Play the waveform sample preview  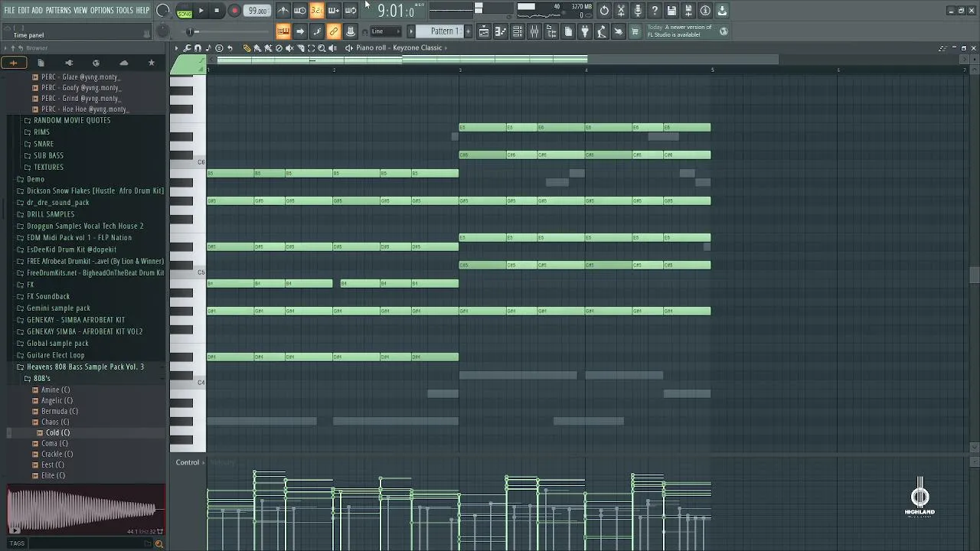15,530
